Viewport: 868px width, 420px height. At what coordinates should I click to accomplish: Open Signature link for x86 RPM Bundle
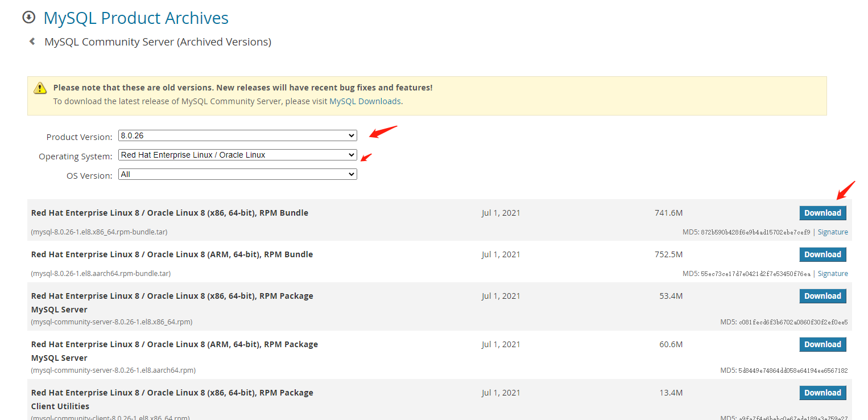point(833,232)
